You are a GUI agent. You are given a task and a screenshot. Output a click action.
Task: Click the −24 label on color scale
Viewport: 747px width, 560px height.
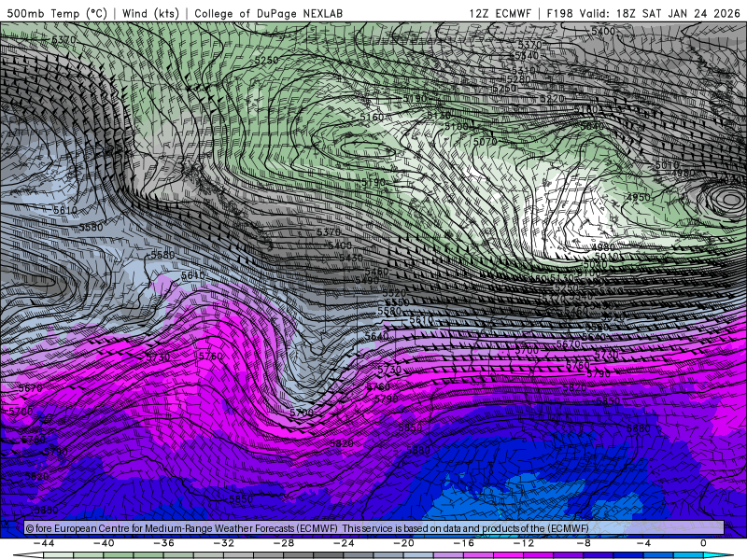click(x=344, y=543)
